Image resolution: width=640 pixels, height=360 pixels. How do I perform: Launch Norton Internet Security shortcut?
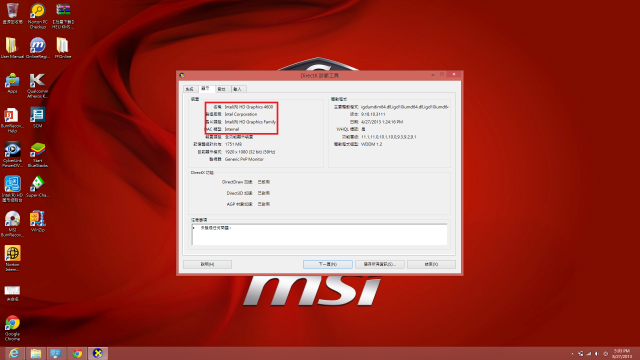click(12, 258)
